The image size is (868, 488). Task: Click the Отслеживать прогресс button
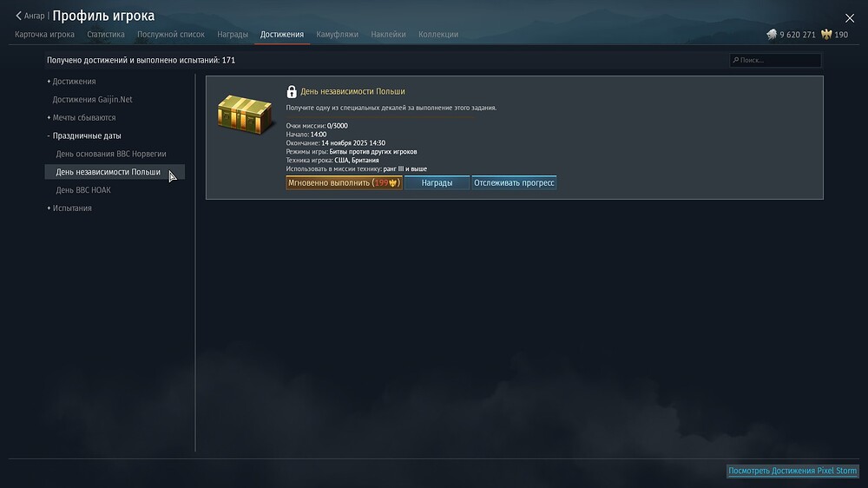point(514,183)
